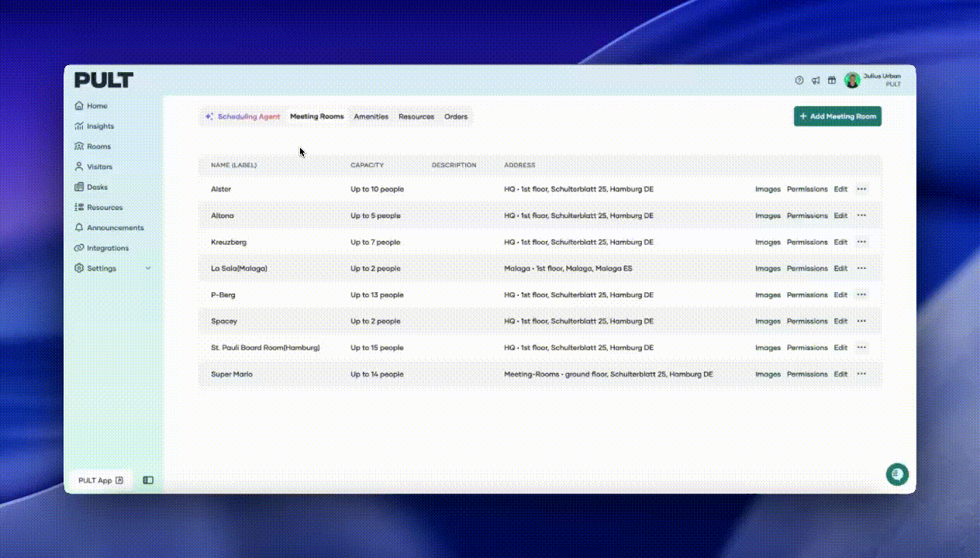Navigate to Desks in the sidebar

[96, 187]
